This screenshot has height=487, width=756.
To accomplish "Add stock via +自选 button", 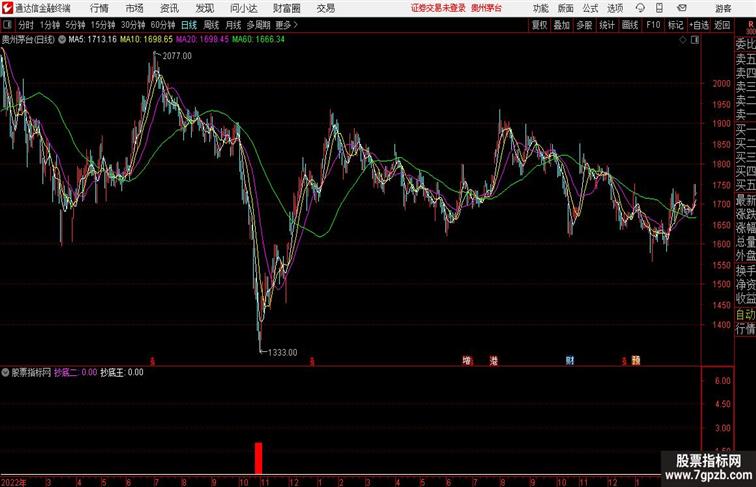I will point(699,25).
